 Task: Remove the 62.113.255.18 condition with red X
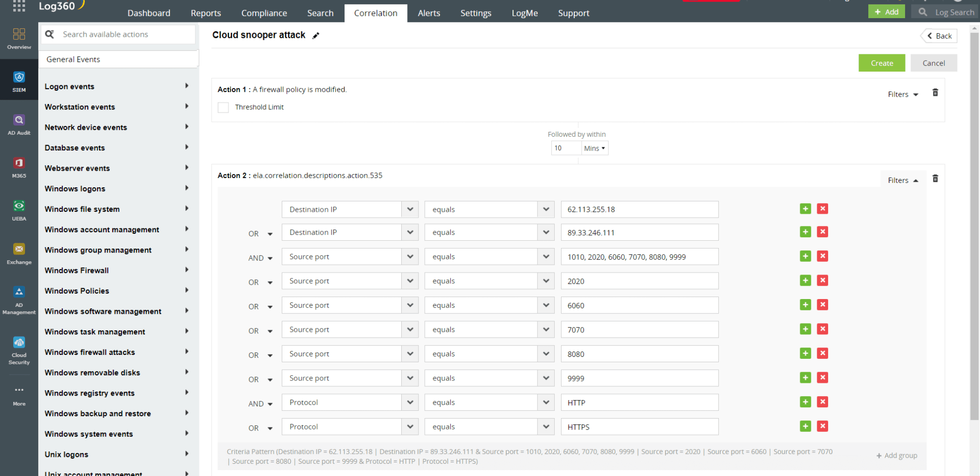[823, 208]
